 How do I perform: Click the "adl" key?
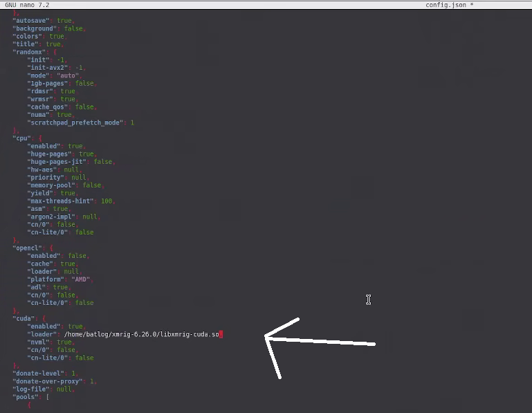point(37,287)
